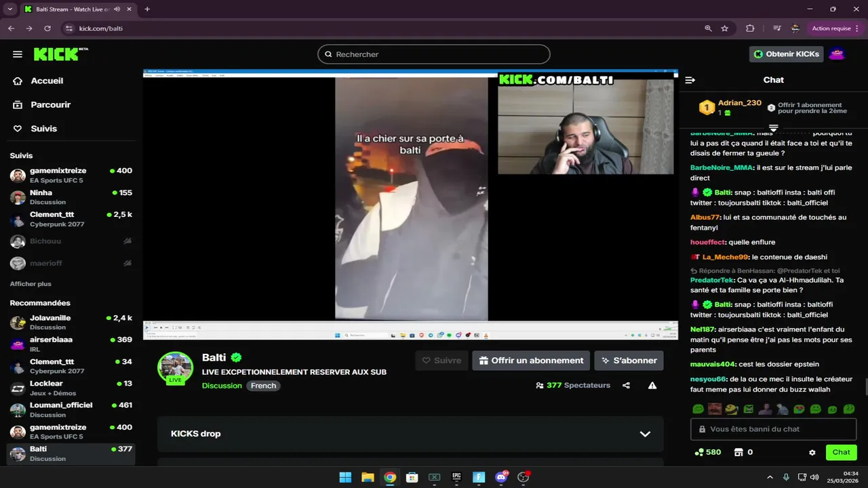Click BarbeNoire_MMA username in the message beginning 'il est sur le stream'
The height and width of the screenshot is (488, 868).
coord(722,167)
